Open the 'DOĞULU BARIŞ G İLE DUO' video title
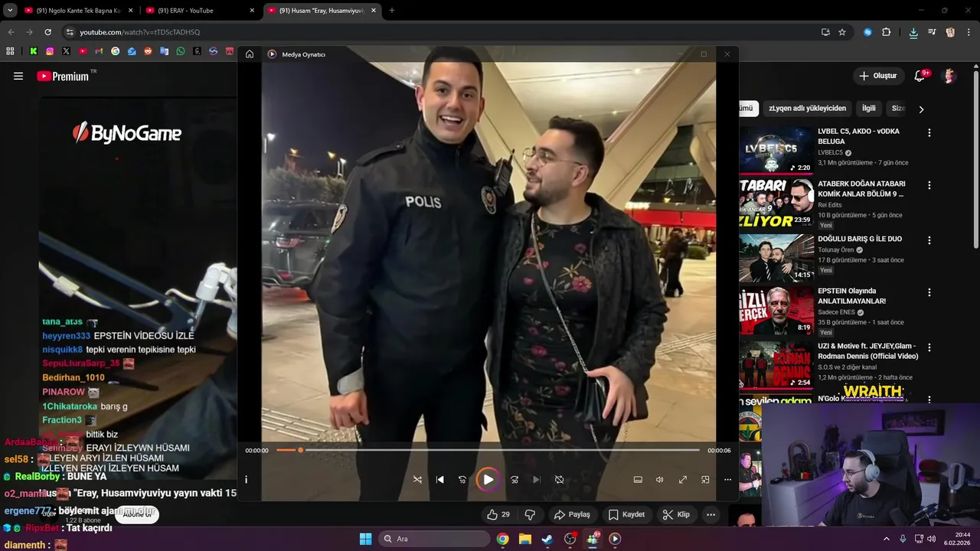Image resolution: width=980 pixels, height=551 pixels. (x=860, y=239)
